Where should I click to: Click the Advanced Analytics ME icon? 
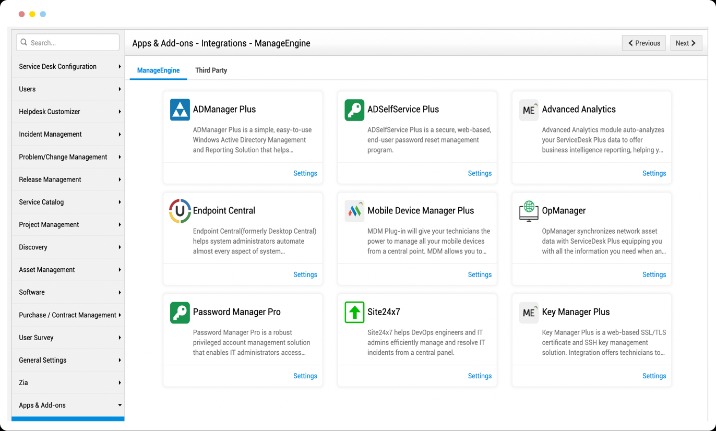[529, 110]
